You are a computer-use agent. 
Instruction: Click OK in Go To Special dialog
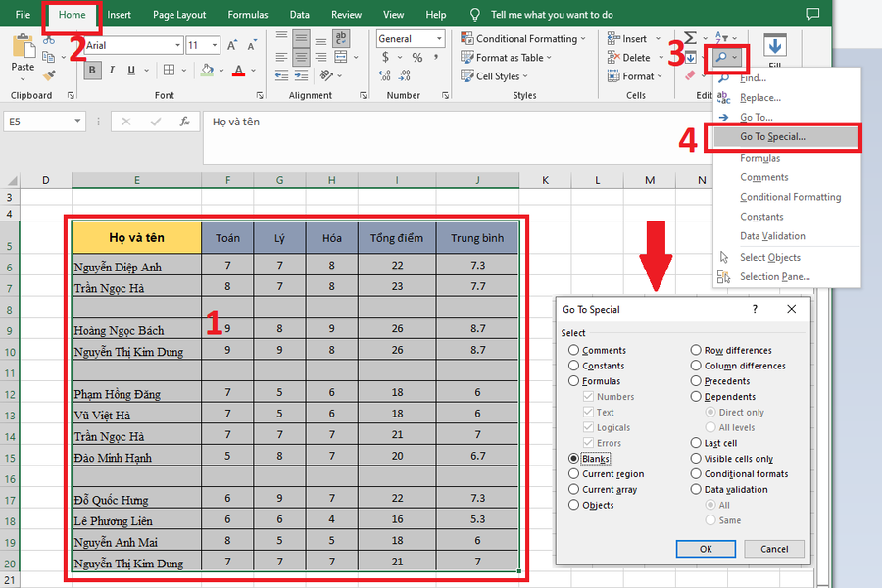coord(706,549)
